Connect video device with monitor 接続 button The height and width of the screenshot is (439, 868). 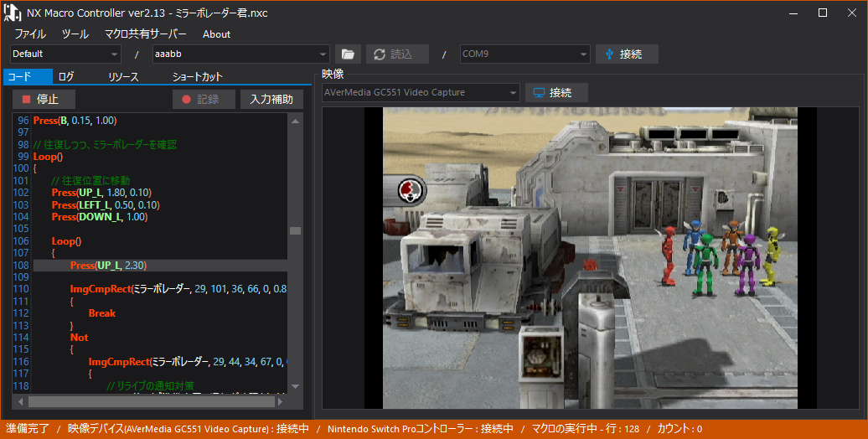(556, 92)
